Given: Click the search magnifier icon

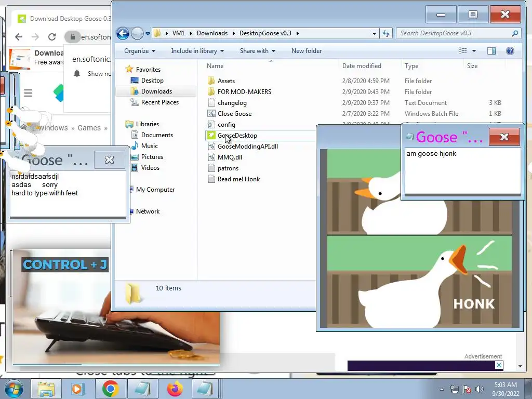Looking at the screenshot, I should (515, 33).
